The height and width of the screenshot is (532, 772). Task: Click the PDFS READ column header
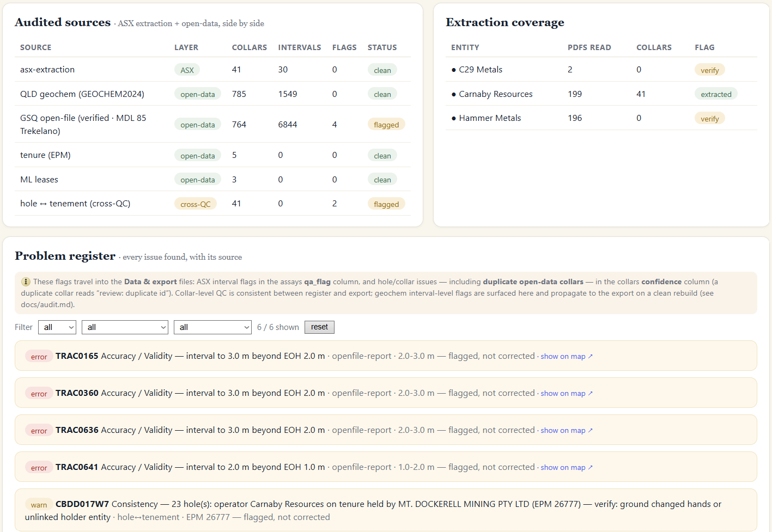point(589,47)
